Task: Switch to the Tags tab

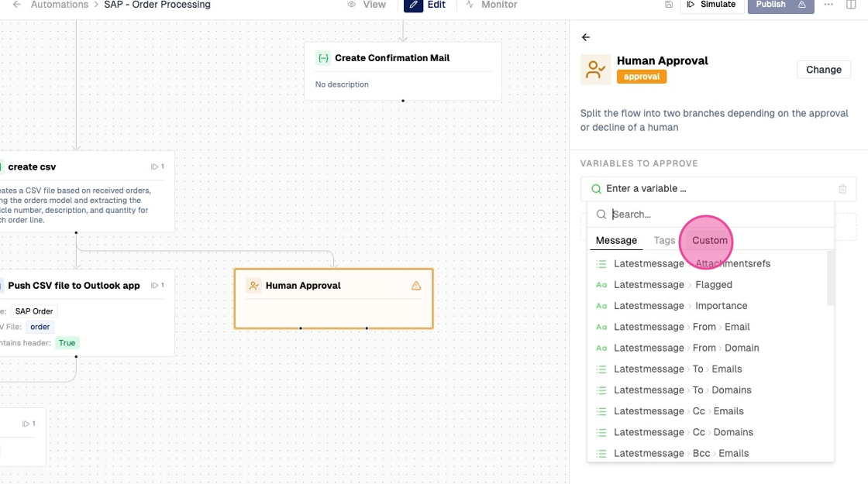Action: coord(664,240)
